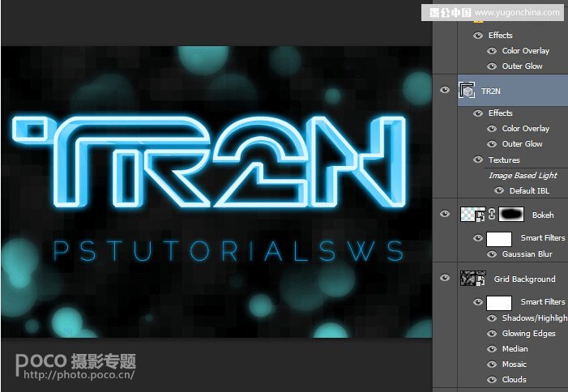The image size is (568, 392).
Task: Toggle Smart Filters eye under Bokeh layer
Action: 478,238
